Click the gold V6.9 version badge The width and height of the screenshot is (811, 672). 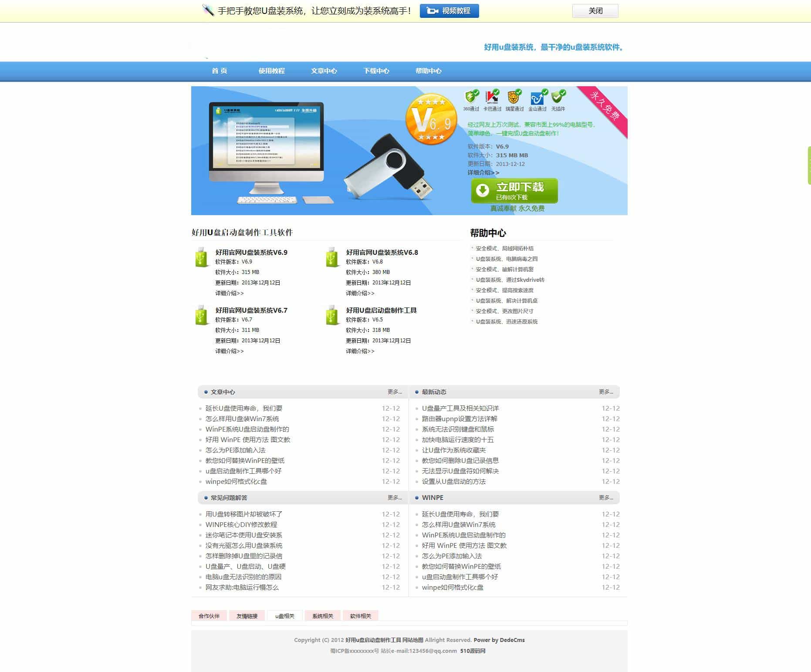click(431, 119)
